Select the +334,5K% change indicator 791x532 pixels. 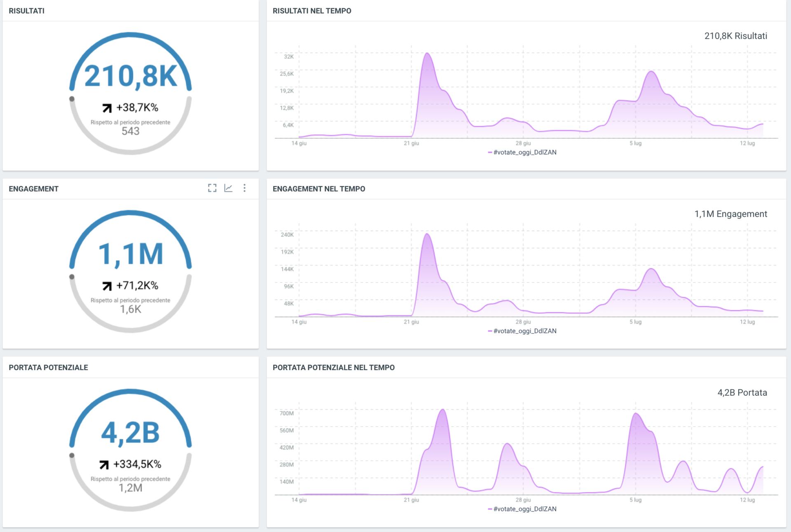click(x=131, y=464)
